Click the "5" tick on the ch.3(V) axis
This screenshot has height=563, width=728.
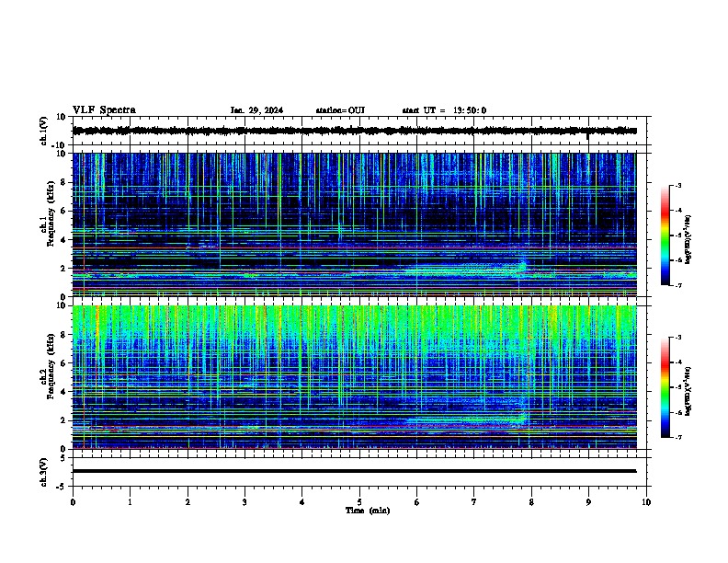[63, 458]
